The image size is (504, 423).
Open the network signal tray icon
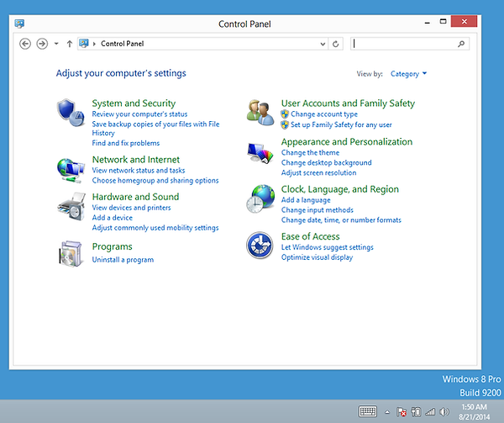tap(430, 412)
